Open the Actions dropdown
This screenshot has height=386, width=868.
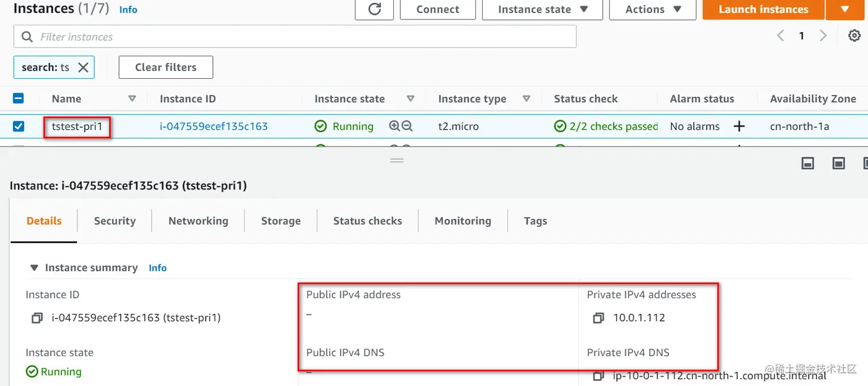click(x=653, y=9)
